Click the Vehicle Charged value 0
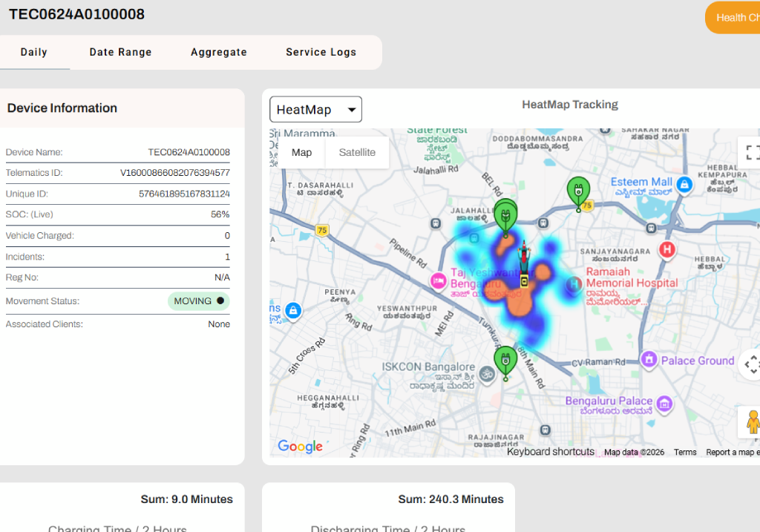The image size is (760, 532). [x=227, y=235]
